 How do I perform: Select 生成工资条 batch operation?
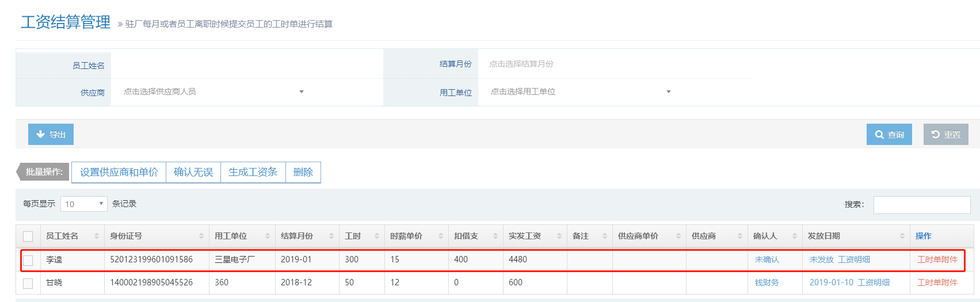(253, 173)
